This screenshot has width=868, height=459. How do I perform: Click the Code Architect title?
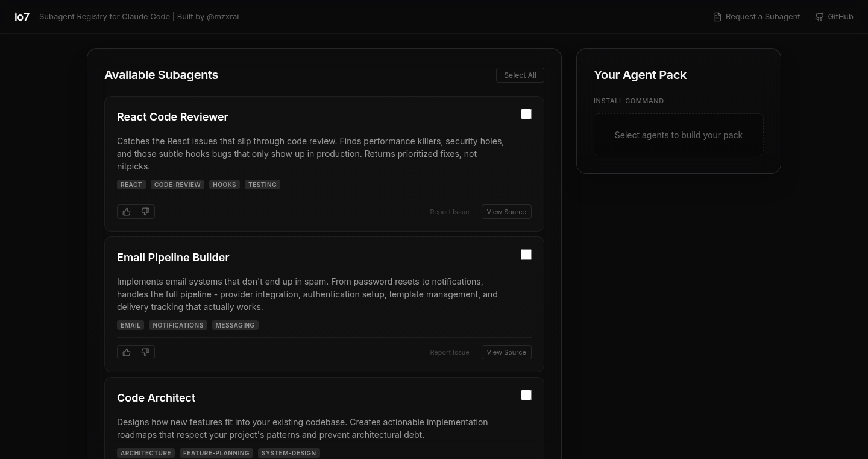pos(156,398)
